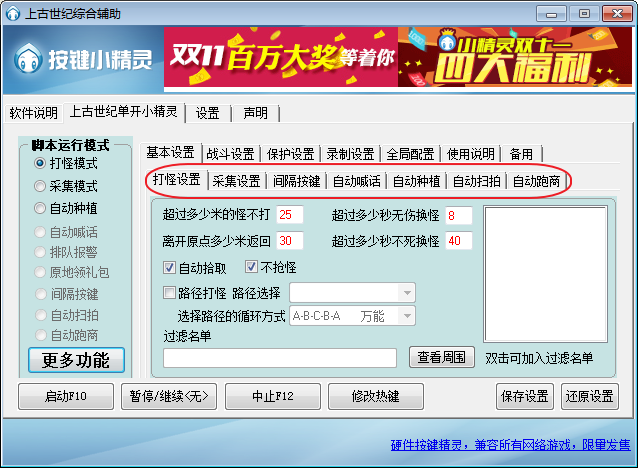
Task: Open the 四大福利 banner ad
Action: [515, 57]
